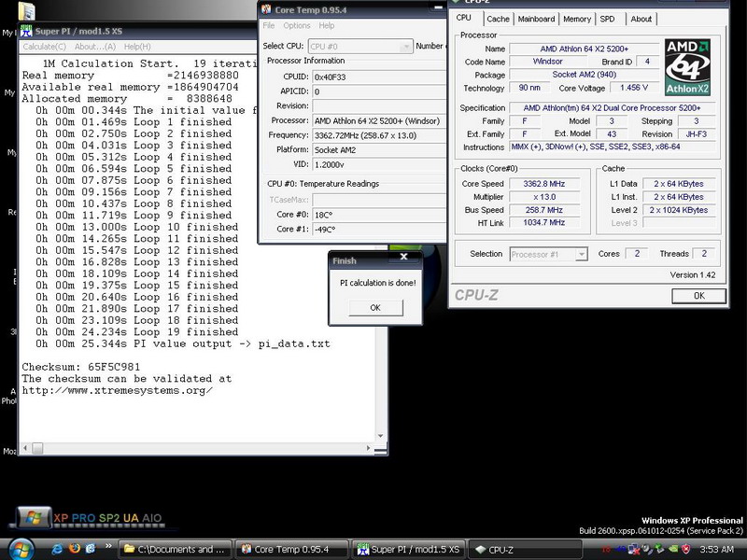This screenshot has height=560, width=747.
Task: Open Core Temp File menu
Action: (269, 26)
